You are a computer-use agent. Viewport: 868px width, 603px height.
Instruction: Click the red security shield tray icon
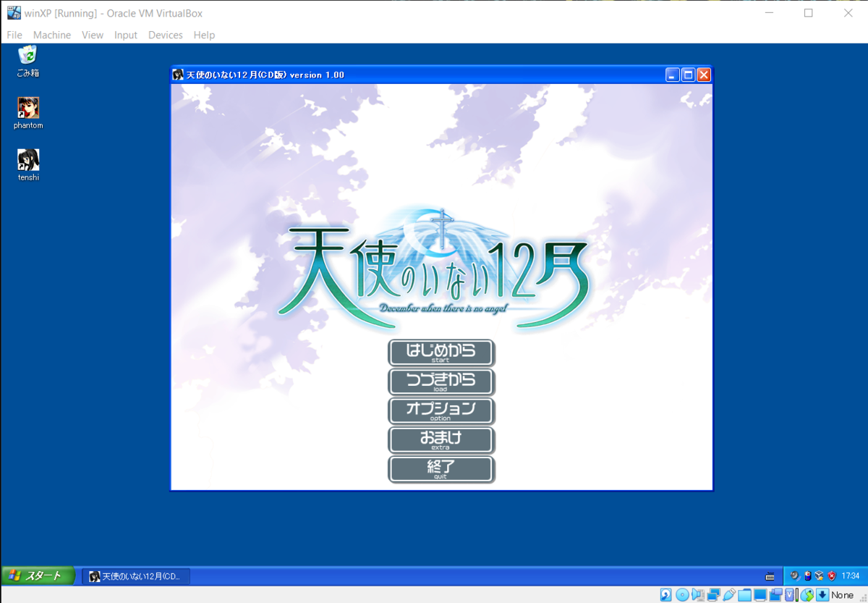tap(832, 576)
